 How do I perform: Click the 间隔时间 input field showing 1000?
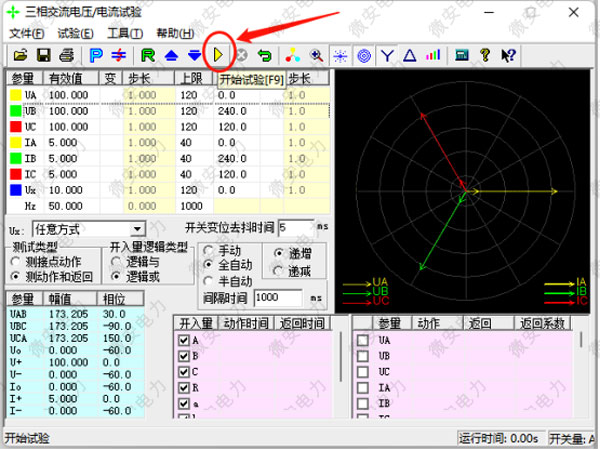click(279, 298)
